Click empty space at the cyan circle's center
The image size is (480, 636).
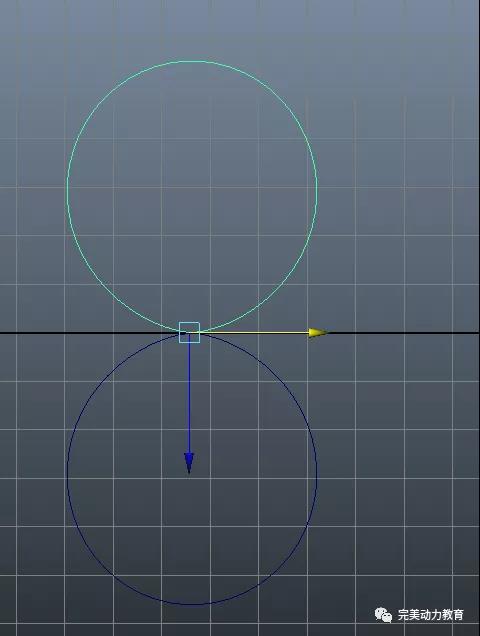tap(192, 196)
